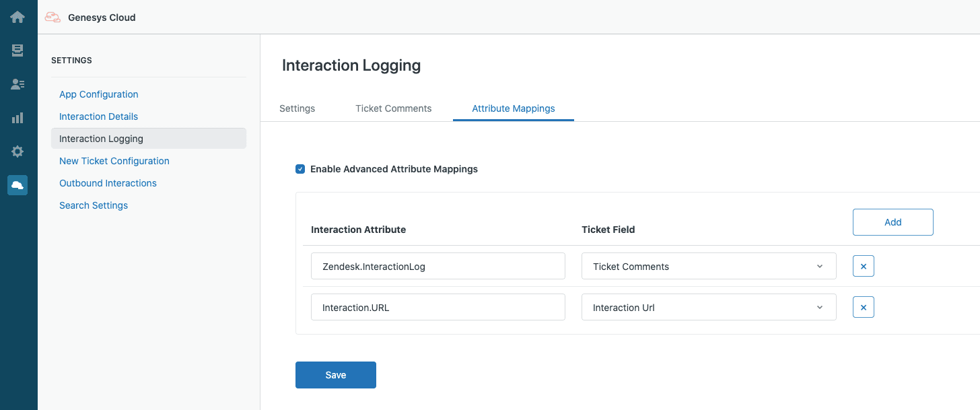This screenshot has height=410, width=980.
Task: Click inside the Interaction.URL attribute field
Action: pyautogui.click(x=438, y=307)
